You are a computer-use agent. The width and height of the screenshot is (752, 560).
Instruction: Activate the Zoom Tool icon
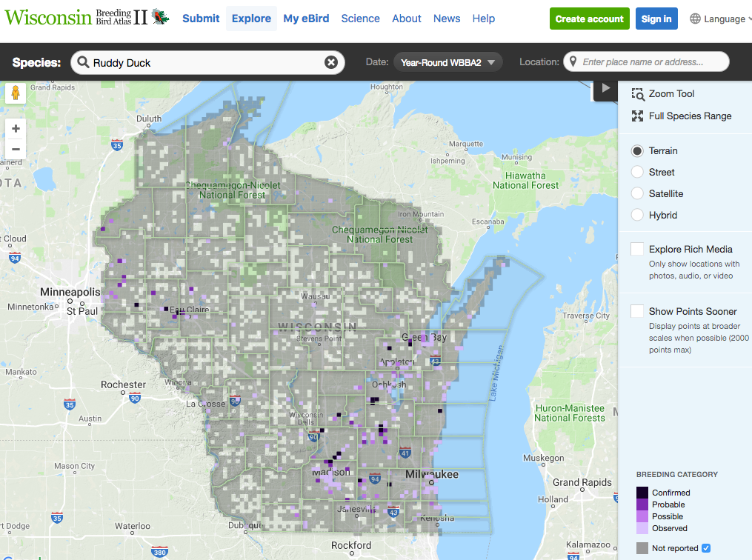(x=638, y=94)
